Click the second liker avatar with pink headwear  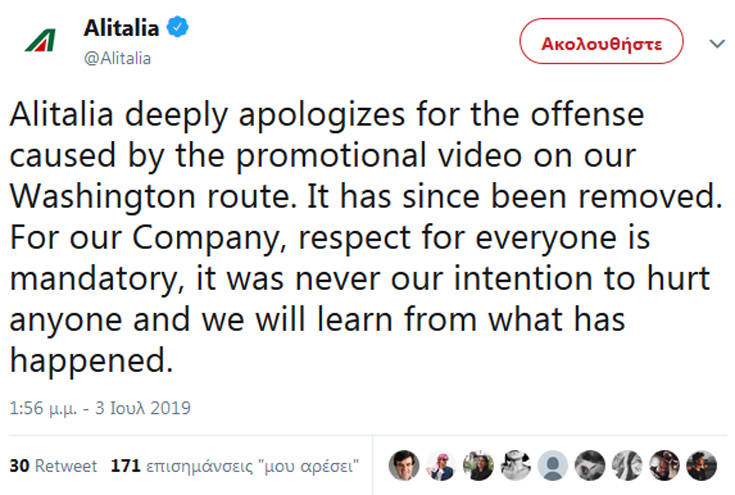pyautogui.click(x=442, y=465)
